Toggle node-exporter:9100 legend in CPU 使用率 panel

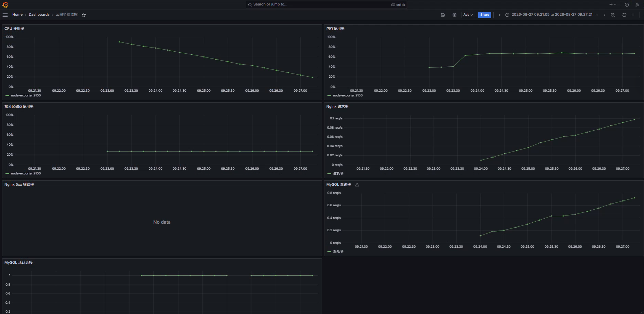click(x=26, y=95)
